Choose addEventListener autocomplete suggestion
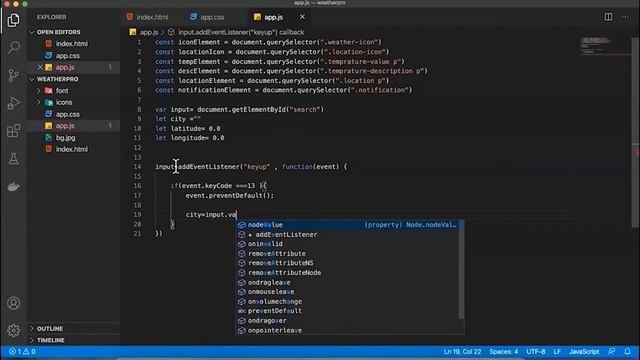640x360 pixels. (348, 235)
